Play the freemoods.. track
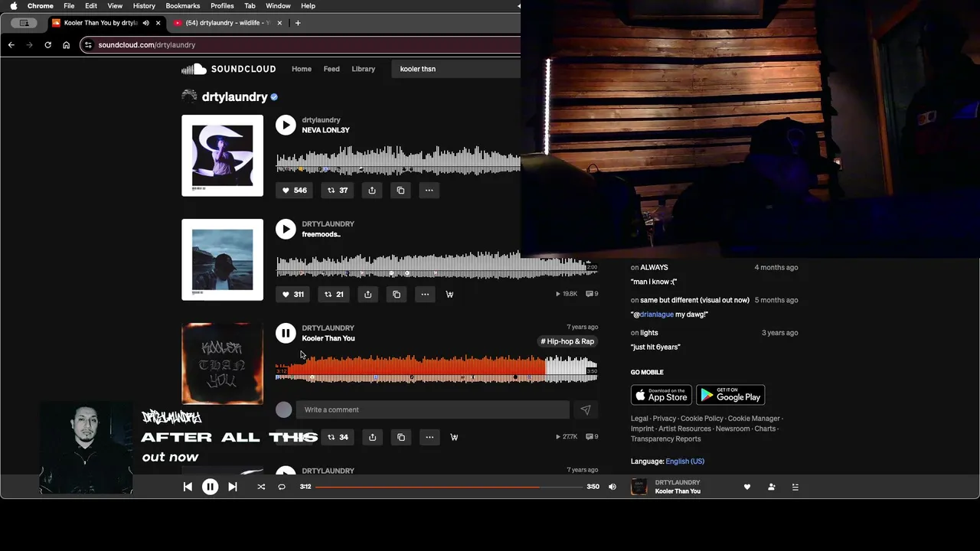The image size is (980, 551). (286, 229)
